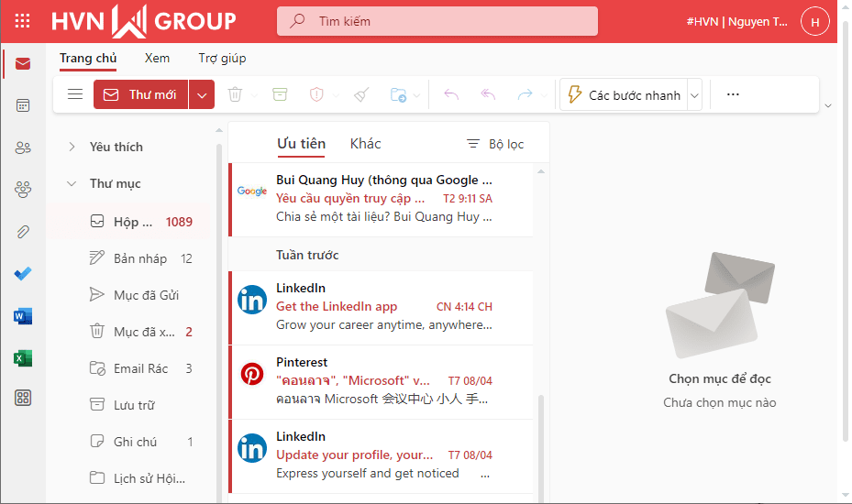852x504 pixels.
Task: Open the Hộp thư inbox folder with 1089
Action: point(128,222)
